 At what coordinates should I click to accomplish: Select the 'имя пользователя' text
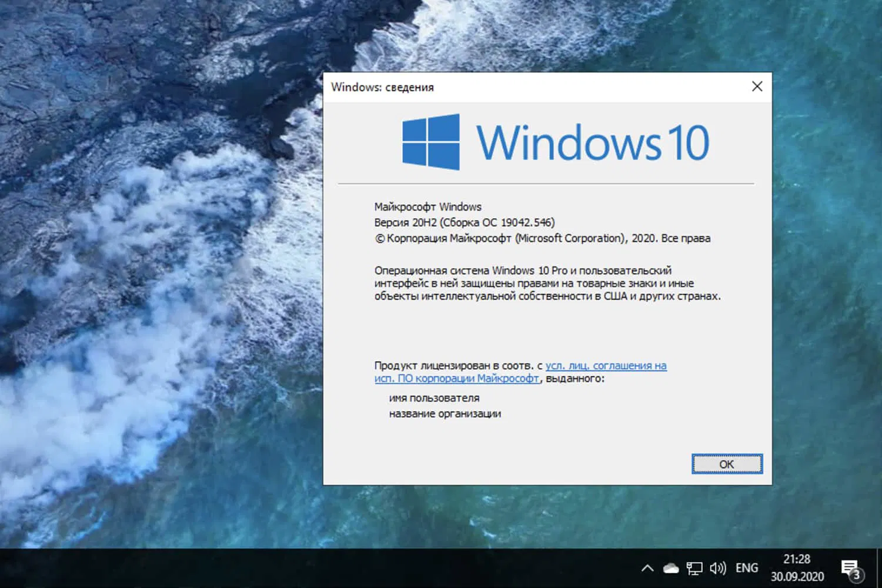pos(434,397)
